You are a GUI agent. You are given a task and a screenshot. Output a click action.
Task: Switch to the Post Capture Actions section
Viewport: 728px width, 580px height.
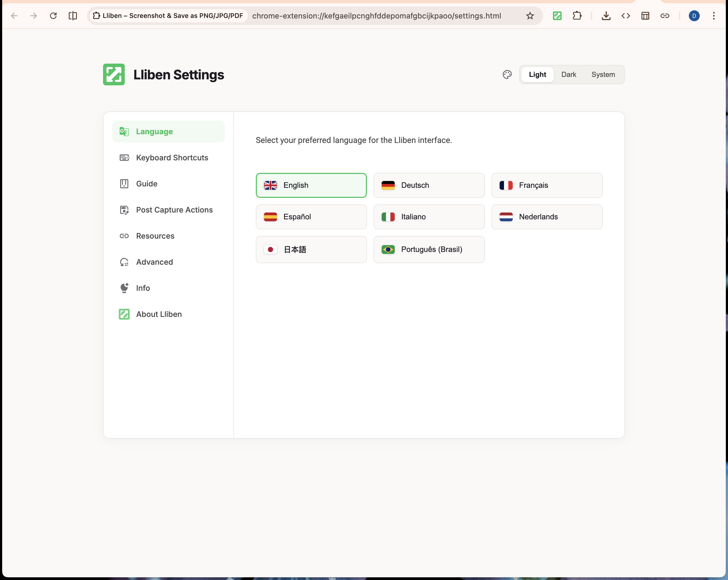click(174, 210)
